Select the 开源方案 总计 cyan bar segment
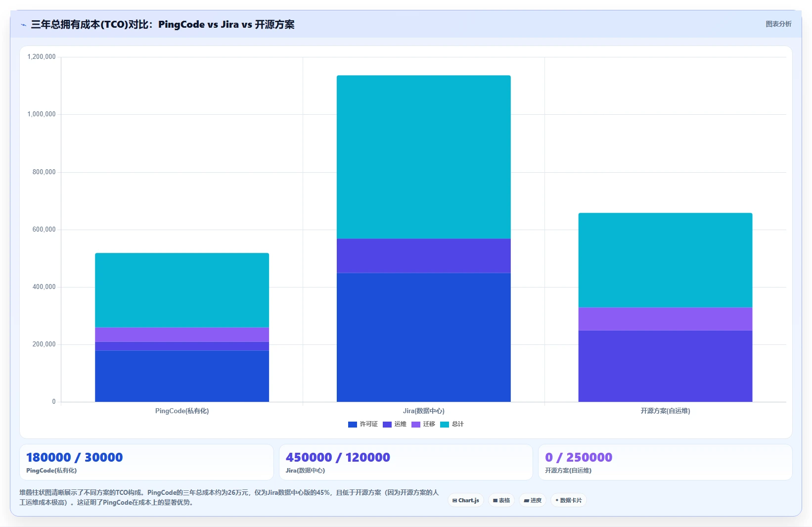Image resolution: width=812 pixels, height=527 pixels. tap(665, 260)
